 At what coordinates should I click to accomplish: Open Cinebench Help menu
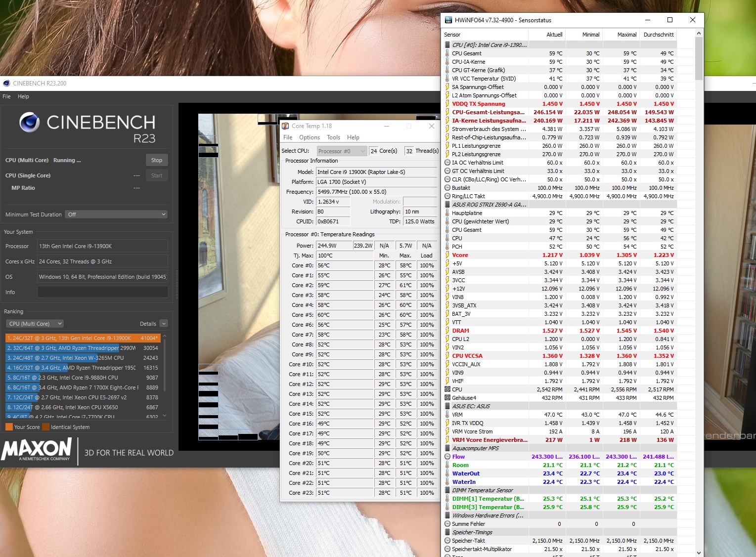(x=23, y=96)
